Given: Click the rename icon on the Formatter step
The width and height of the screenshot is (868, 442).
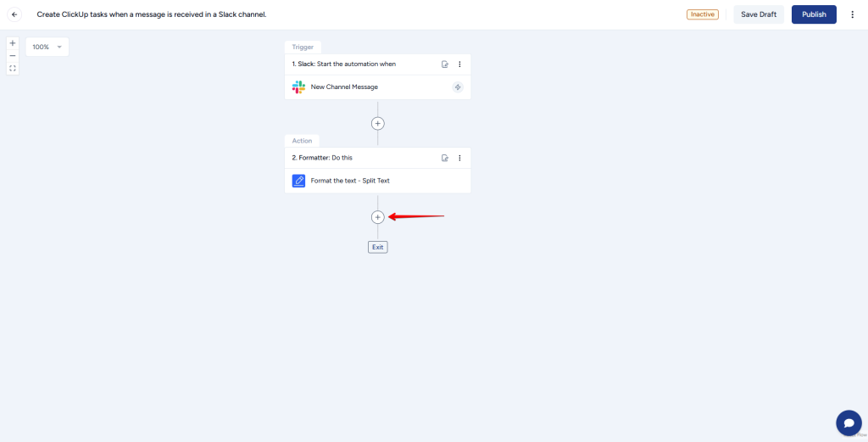Looking at the screenshot, I should [x=445, y=158].
